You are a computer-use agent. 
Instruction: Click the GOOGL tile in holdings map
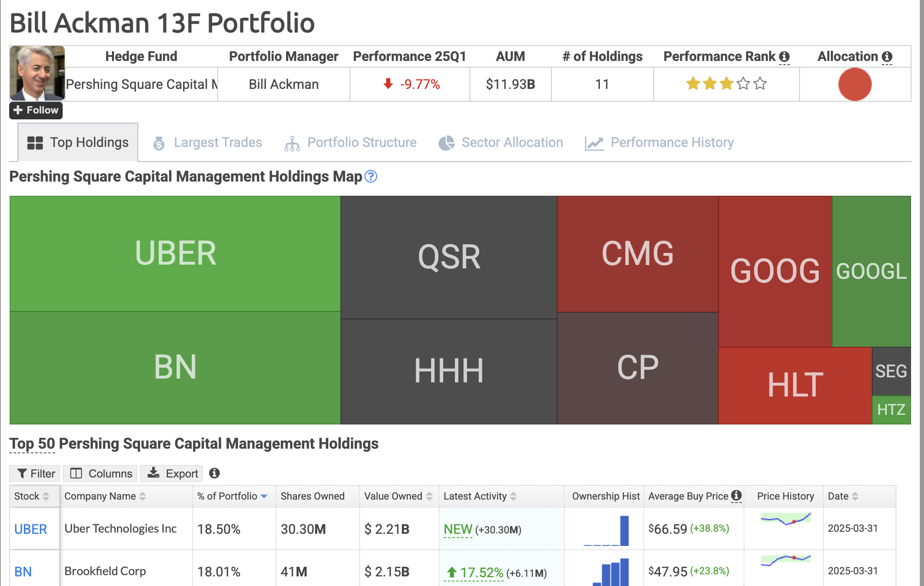pos(871,271)
